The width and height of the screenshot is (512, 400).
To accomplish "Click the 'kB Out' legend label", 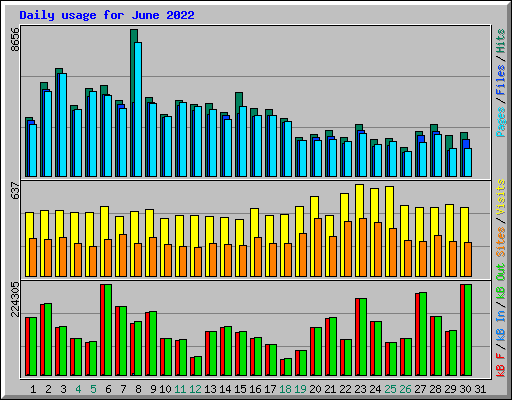I will (x=500, y=282).
